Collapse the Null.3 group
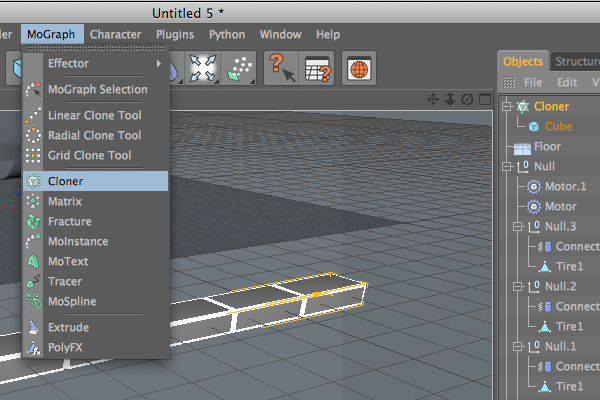 tap(518, 227)
